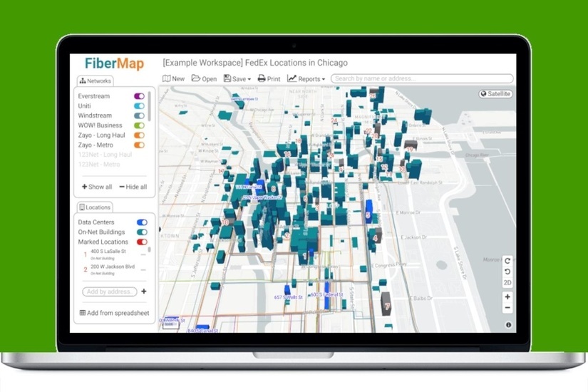The image size is (588, 392).
Task: Switch map to Satellite view
Action: (496, 94)
